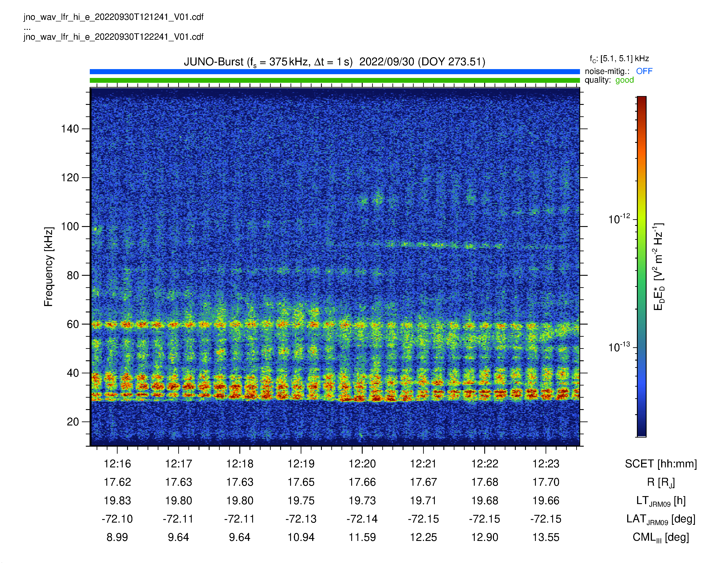Click the filename jno_wav_lfr_hi_e_20220930T122241_V01.cdf
Viewport: 728px width, 563px height.
(113, 37)
